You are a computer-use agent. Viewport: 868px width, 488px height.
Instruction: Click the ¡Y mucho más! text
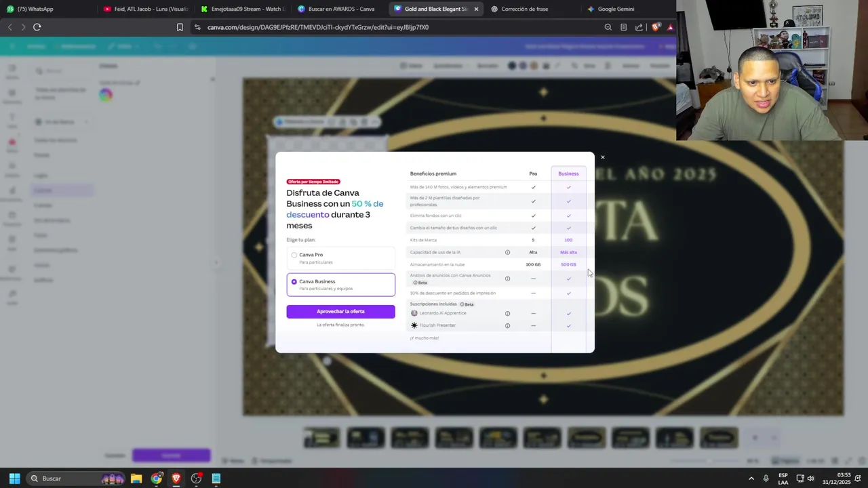coord(425,338)
